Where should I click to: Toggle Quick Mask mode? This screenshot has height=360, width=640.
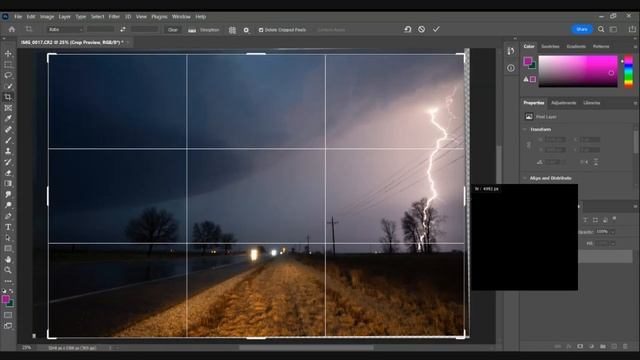click(8, 315)
